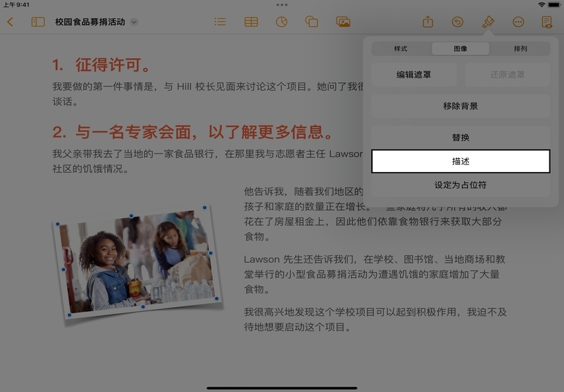Open the media insert icon
564x392 pixels.
[343, 22]
